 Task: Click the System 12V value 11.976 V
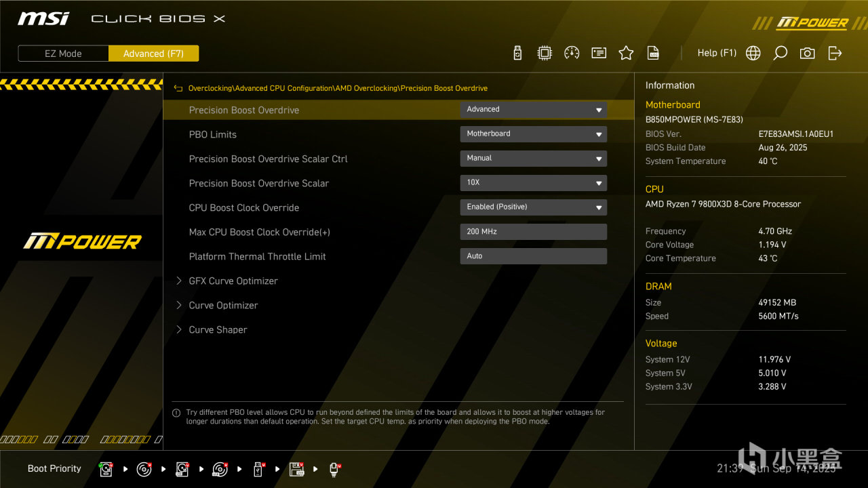click(x=774, y=359)
